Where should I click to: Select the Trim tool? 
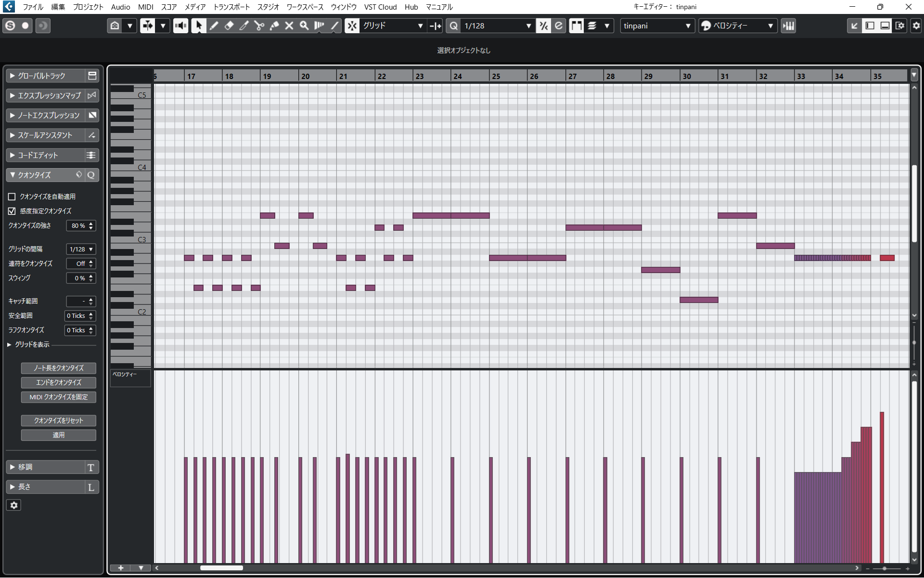[x=244, y=26]
